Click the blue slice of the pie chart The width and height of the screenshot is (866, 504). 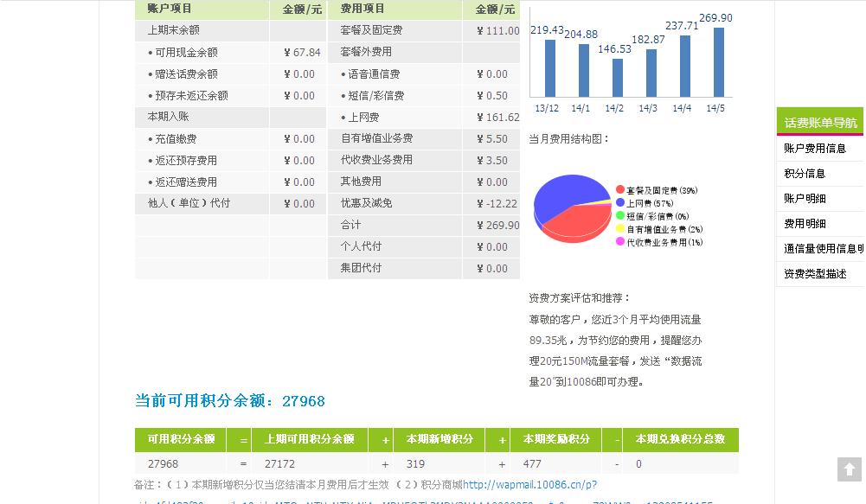tap(558, 195)
